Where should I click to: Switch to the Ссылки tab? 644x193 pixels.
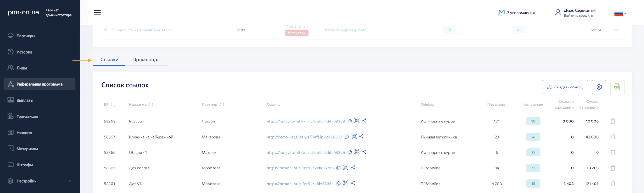tap(109, 60)
